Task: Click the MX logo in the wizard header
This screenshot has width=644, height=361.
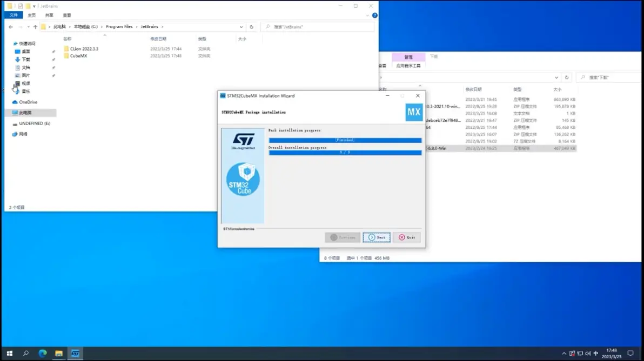Action: (x=414, y=112)
